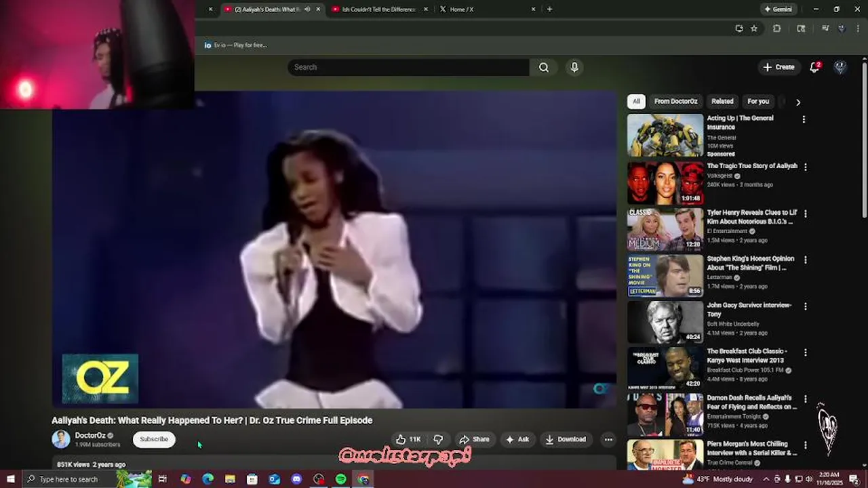Select the Related filter chip
868x488 pixels.
(x=722, y=102)
